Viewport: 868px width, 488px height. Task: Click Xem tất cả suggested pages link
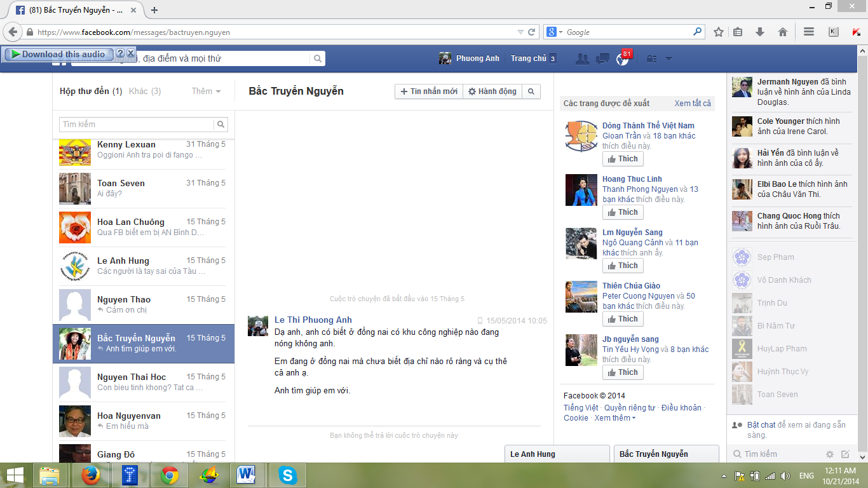point(693,104)
